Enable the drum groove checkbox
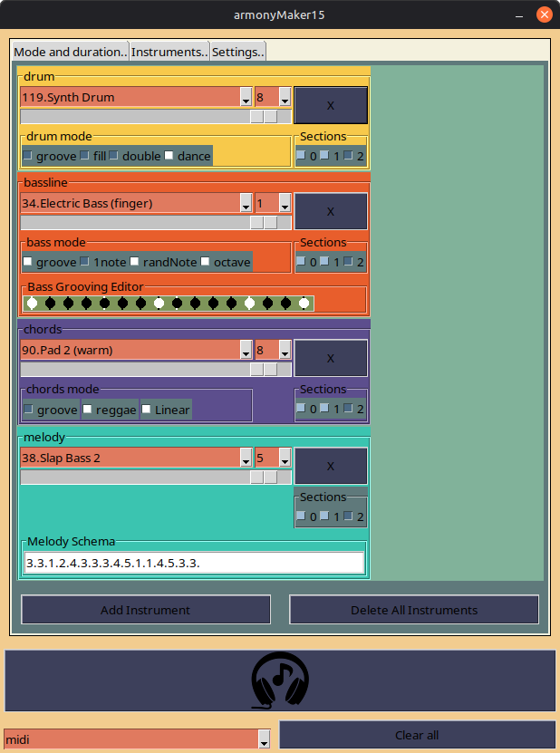This screenshot has height=753, width=560. [x=28, y=156]
